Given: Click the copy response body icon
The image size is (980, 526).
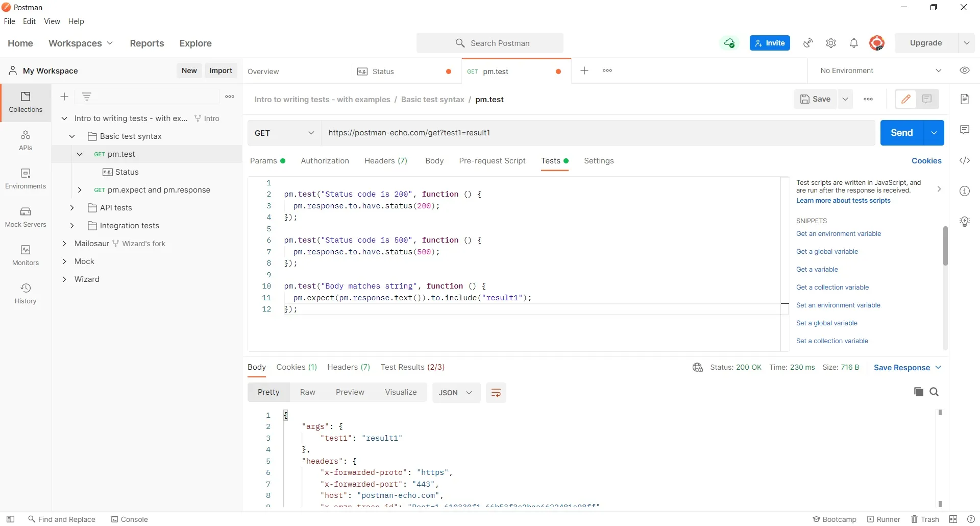Looking at the screenshot, I should (x=919, y=392).
